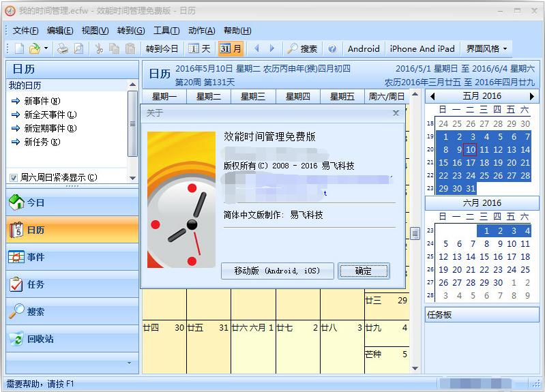545x392 pixels.
Task: Switch to 月 (month) view in toolbar
Action: coord(231,48)
